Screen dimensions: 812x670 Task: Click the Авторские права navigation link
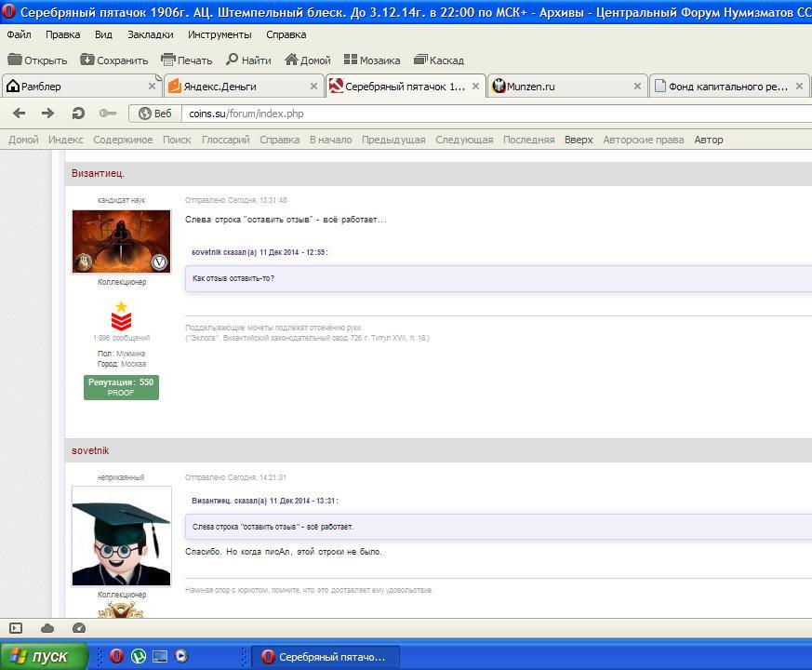click(643, 140)
